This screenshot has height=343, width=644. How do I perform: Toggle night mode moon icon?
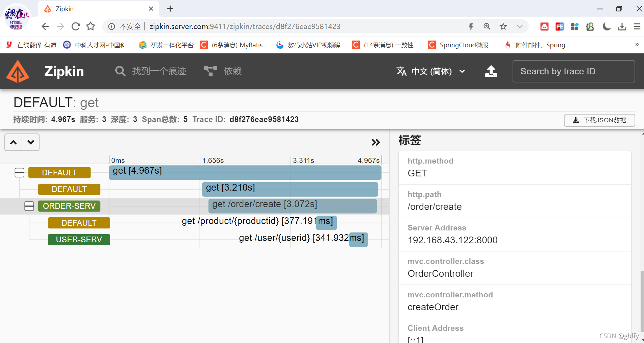coord(607,26)
